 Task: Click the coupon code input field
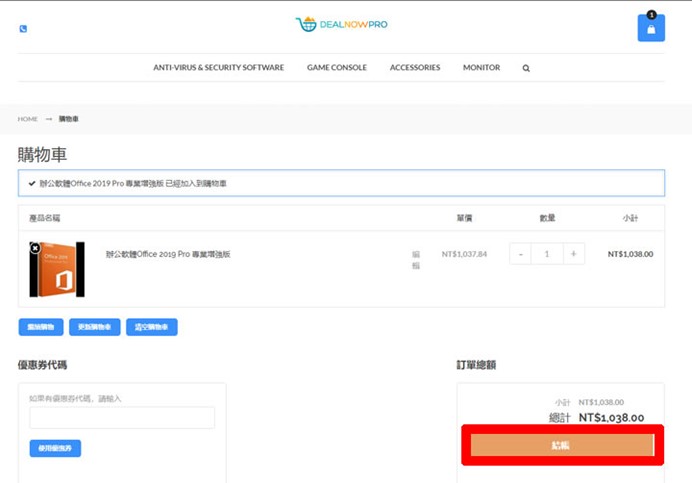pyautogui.click(x=122, y=418)
